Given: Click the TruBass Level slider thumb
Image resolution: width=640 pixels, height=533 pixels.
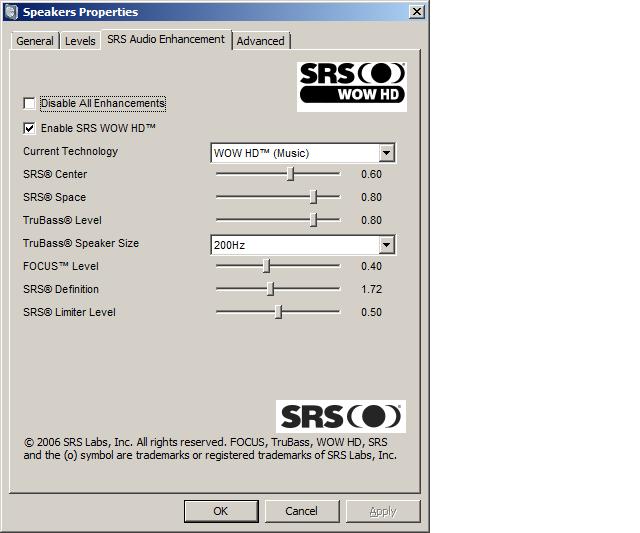Looking at the screenshot, I should click(313, 219).
